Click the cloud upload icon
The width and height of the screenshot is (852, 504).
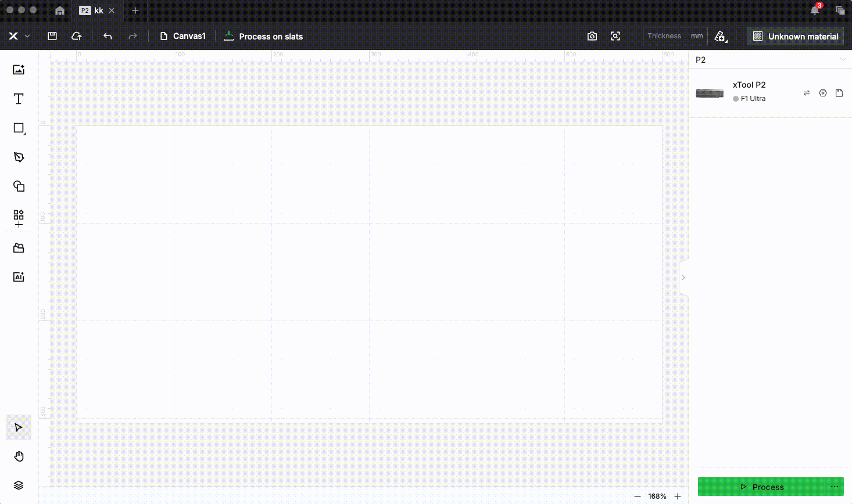coord(77,36)
